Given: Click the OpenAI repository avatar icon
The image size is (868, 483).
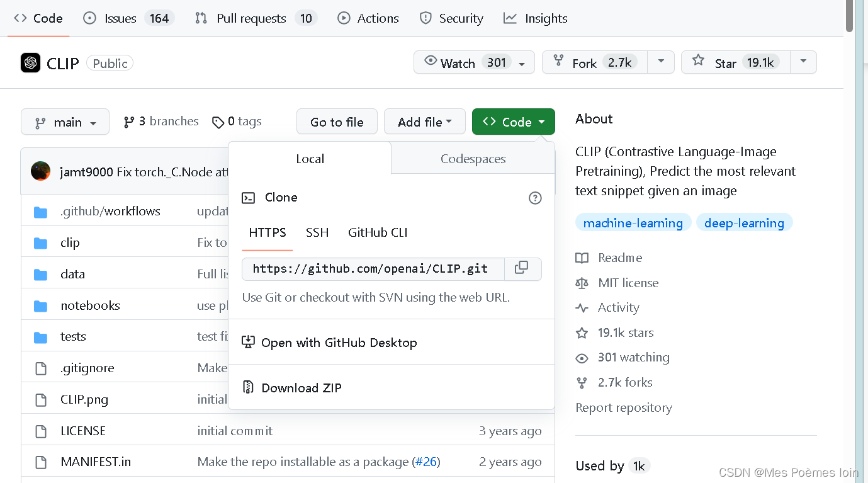Looking at the screenshot, I should 30,63.
